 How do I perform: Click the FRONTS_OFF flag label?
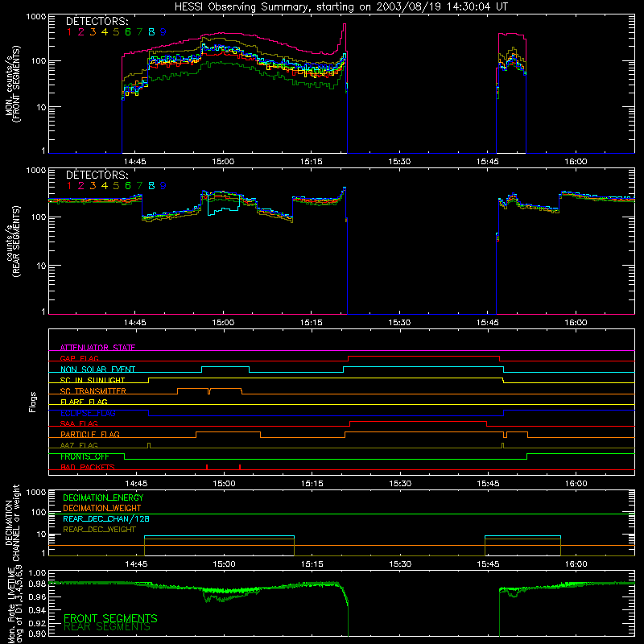85,456
